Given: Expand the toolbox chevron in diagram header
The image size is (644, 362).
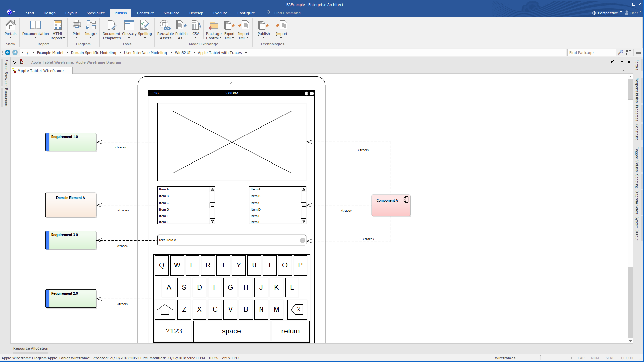Looking at the screenshot, I should tap(14, 62).
